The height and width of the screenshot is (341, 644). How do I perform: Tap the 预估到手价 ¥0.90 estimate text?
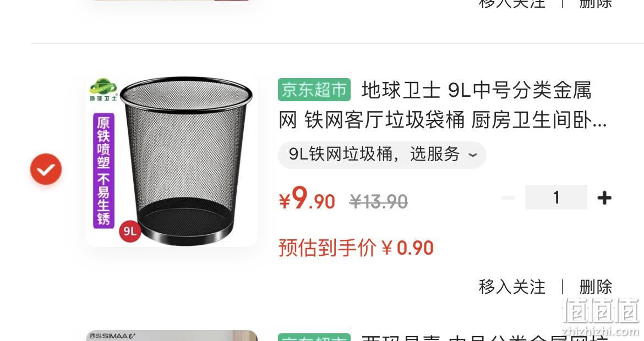pyautogui.click(x=356, y=248)
